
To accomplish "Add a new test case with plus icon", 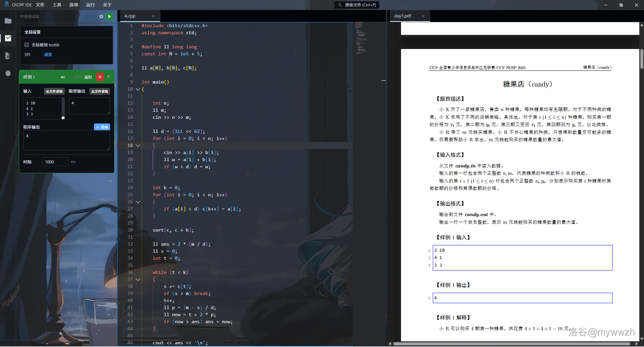I will pyautogui.click(x=101, y=16).
